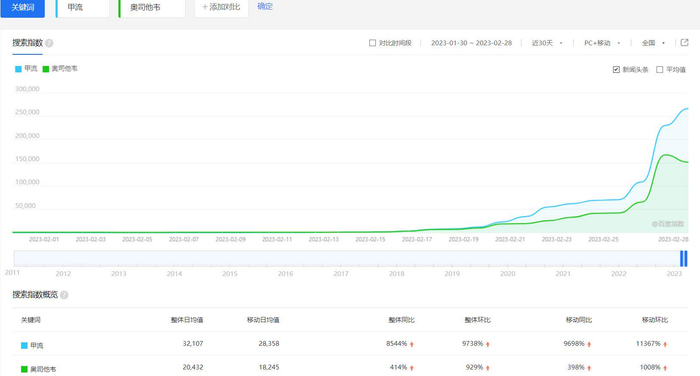Click the 移动环比 column header
700x376 pixels.
click(x=655, y=320)
